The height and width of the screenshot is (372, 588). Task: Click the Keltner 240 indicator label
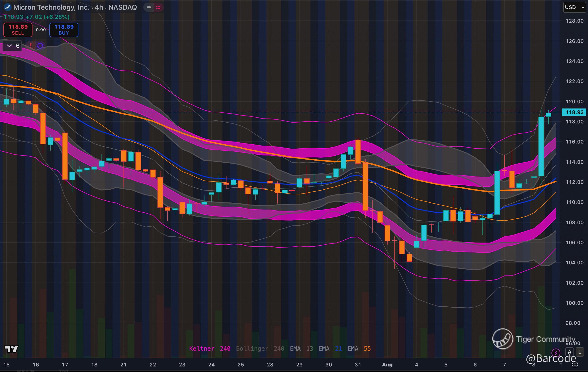(210, 349)
